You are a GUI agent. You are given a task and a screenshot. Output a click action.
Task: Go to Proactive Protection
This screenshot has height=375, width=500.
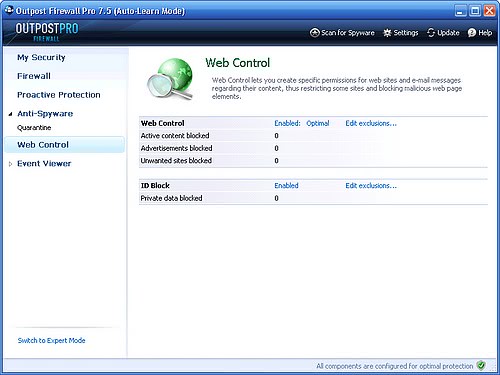point(59,95)
